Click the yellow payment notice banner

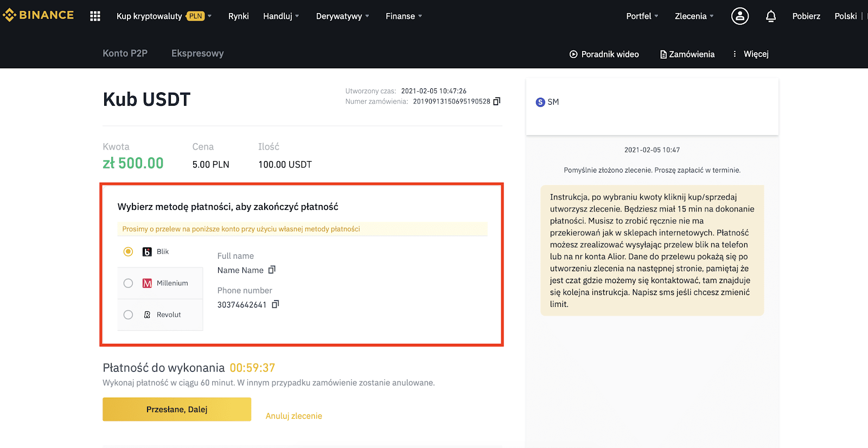click(x=302, y=229)
